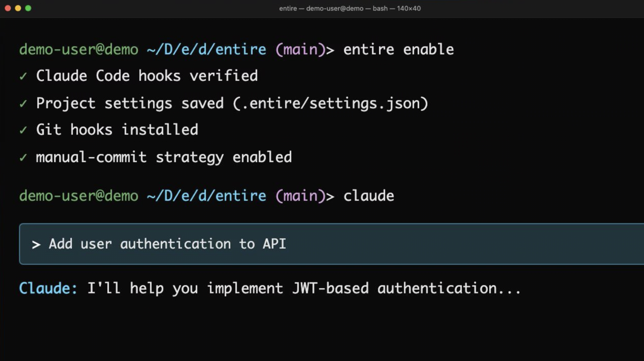Screen dimensions: 644x361
Task: Click into the Add user authentication prompt field
Action: pos(167,244)
